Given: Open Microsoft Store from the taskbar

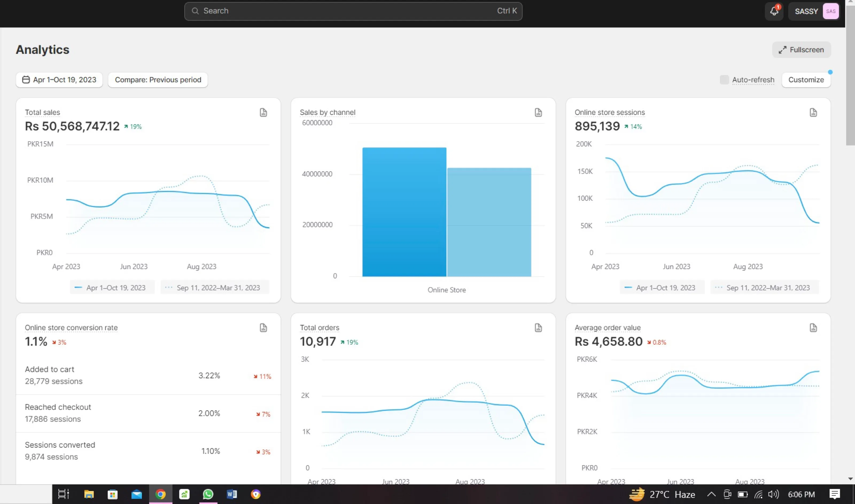Looking at the screenshot, I should pyautogui.click(x=113, y=494).
